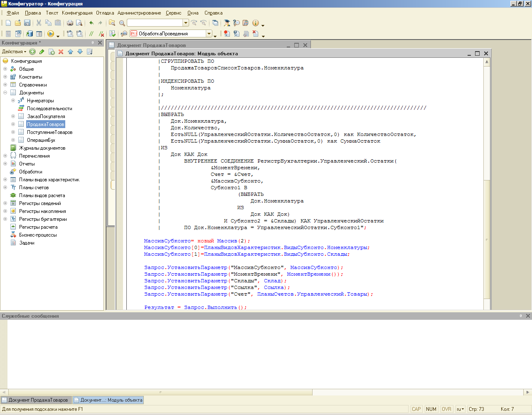The width and height of the screenshot is (532, 415).
Task: Click the Print icon in the toolbar
Action: click(70, 23)
